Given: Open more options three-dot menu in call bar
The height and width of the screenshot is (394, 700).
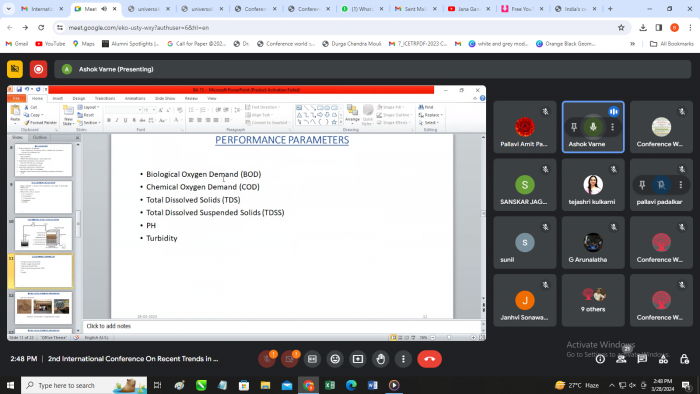Looking at the screenshot, I should tap(403, 359).
